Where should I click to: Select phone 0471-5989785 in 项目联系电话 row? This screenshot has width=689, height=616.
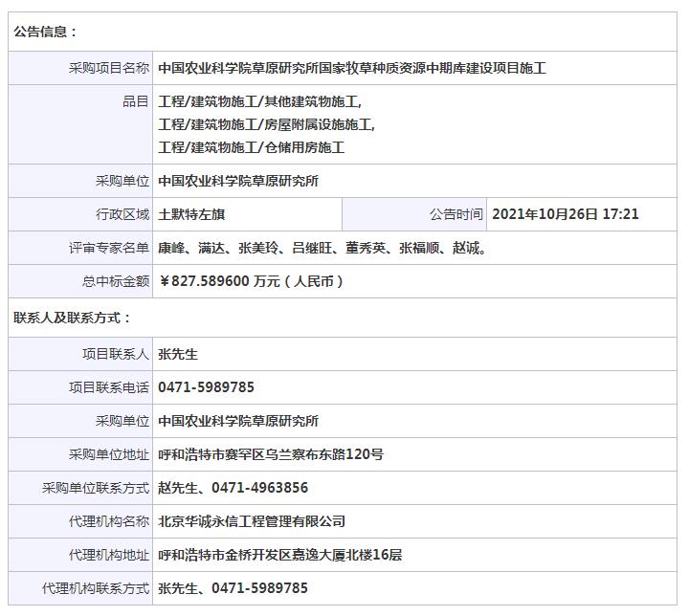click(206, 387)
